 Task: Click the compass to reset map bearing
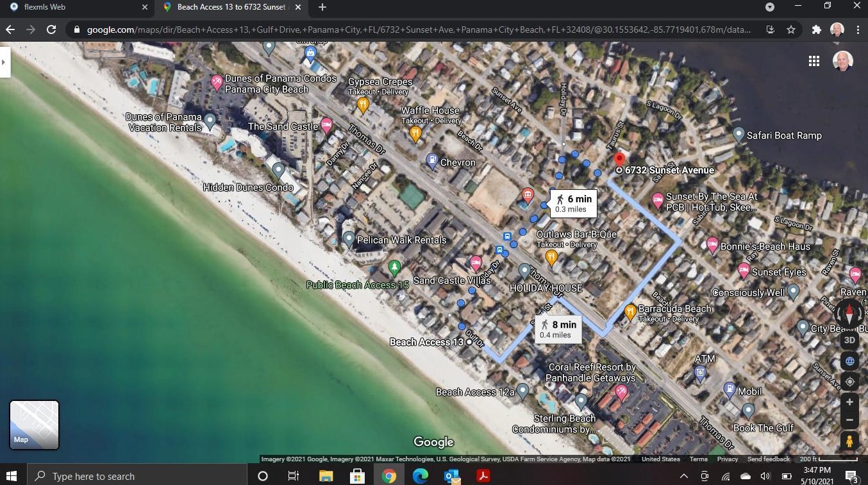coord(849,314)
